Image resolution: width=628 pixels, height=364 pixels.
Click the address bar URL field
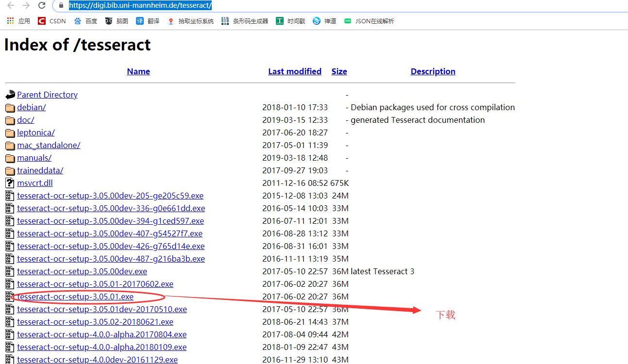(x=141, y=6)
